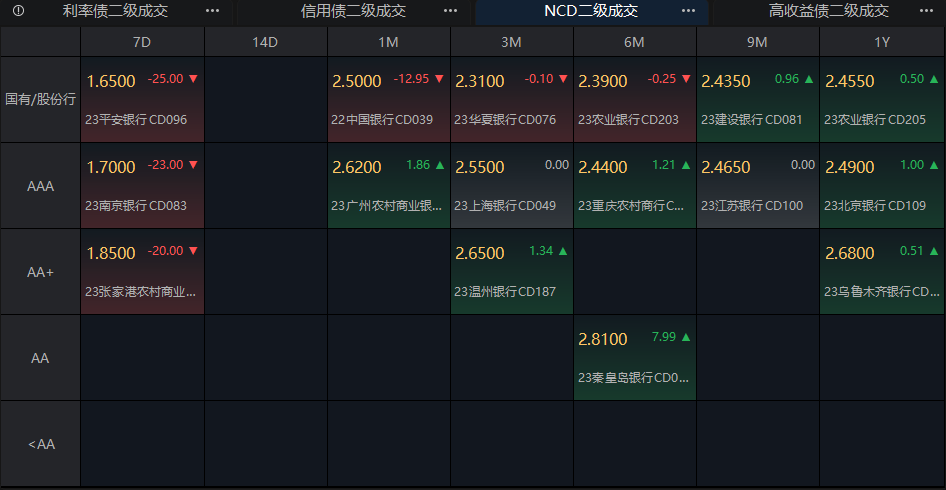The height and width of the screenshot is (490, 946).
Task: Switch to the 利率债二级成交 tab
Action: pyautogui.click(x=115, y=11)
